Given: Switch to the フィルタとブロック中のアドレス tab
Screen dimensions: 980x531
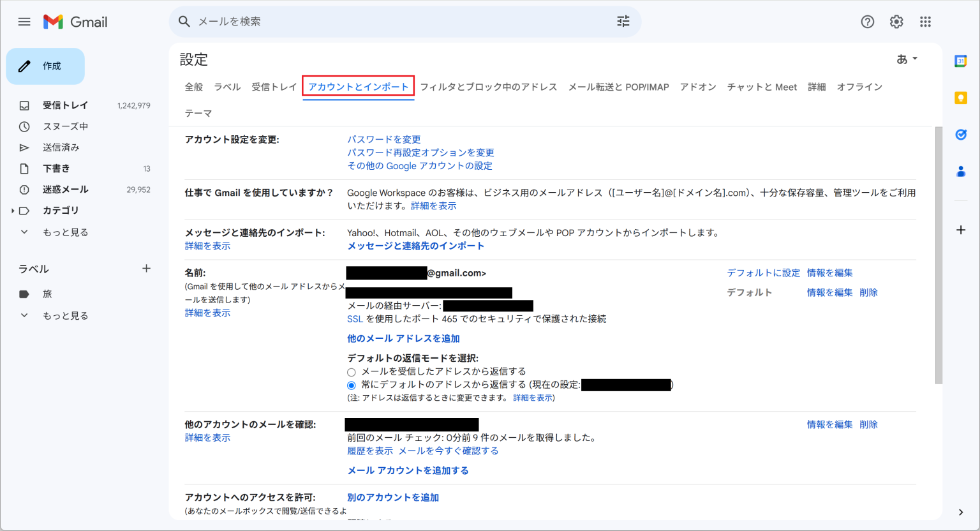Looking at the screenshot, I should (x=489, y=87).
